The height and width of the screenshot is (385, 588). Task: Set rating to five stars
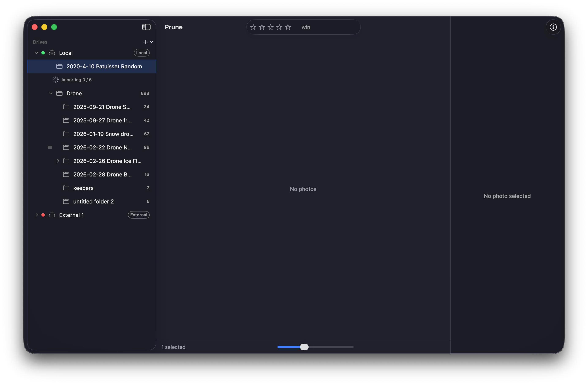coord(288,27)
